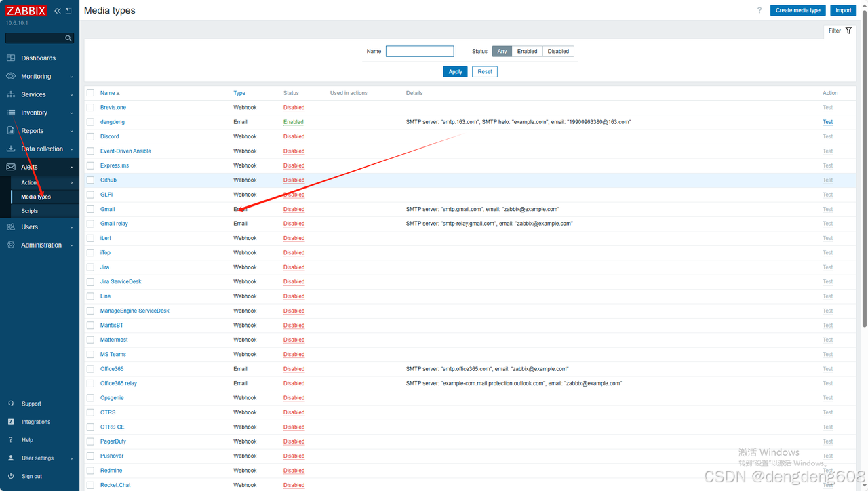The image size is (868, 491).
Task: Tick the MS Teams checkbox
Action: (x=90, y=354)
